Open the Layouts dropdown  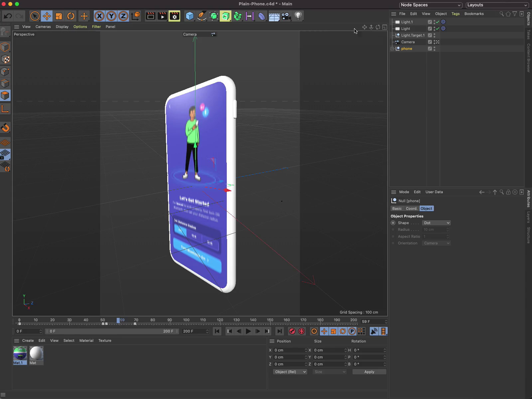tap(497, 5)
